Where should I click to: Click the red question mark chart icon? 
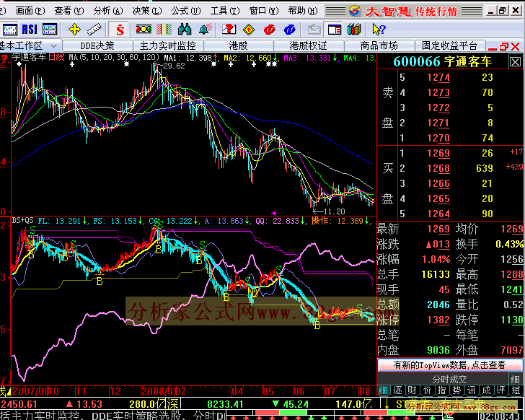229,30
